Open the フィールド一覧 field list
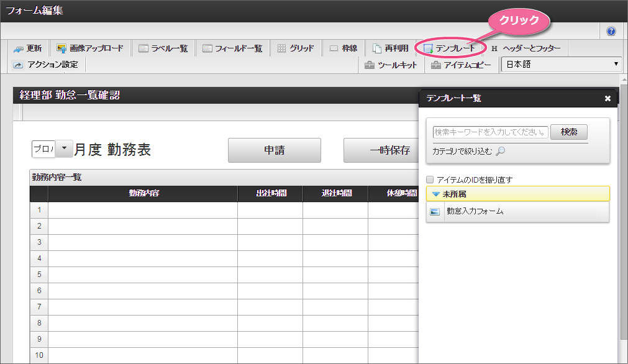The height and width of the screenshot is (364, 628). pyautogui.click(x=232, y=48)
